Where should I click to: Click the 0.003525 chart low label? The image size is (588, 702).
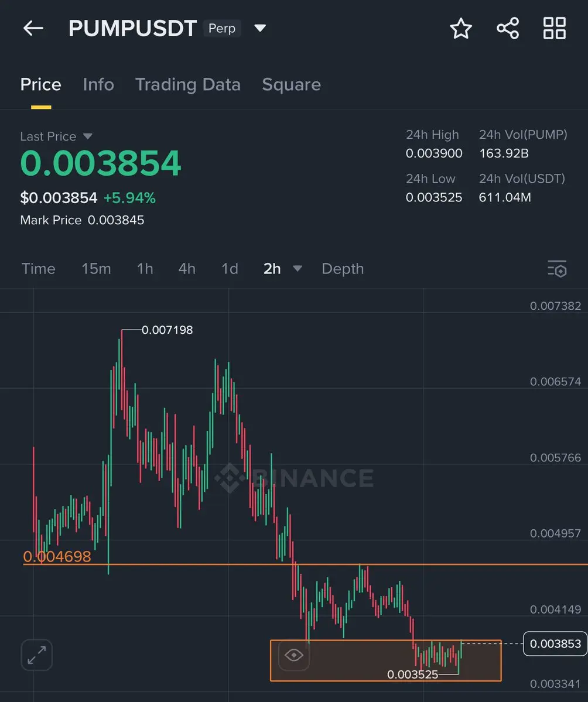pos(412,674)
